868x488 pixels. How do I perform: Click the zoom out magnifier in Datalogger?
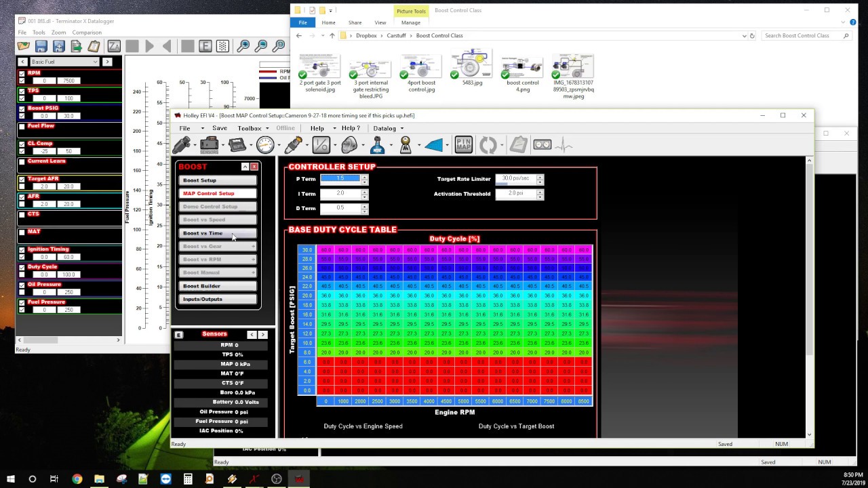[x=260, y=46]
